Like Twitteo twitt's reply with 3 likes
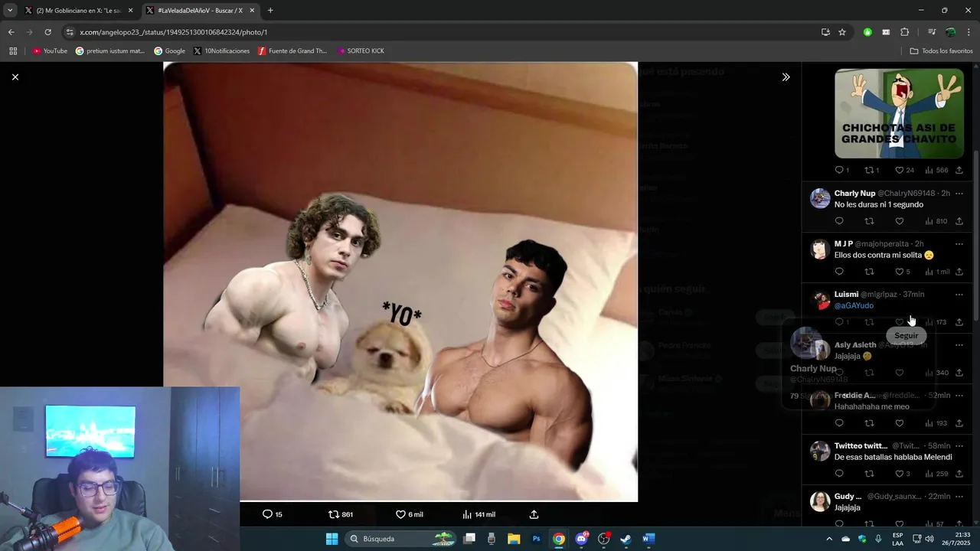The image size is (980, 551). pos(903,474)
